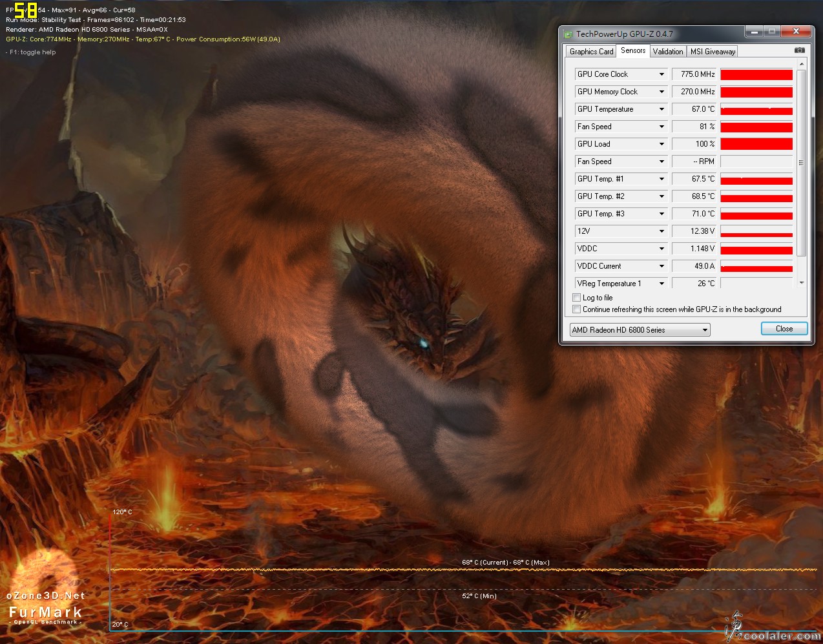
Task: Click the GPU-Z title bar app icon
Action: tap(568, 34)
